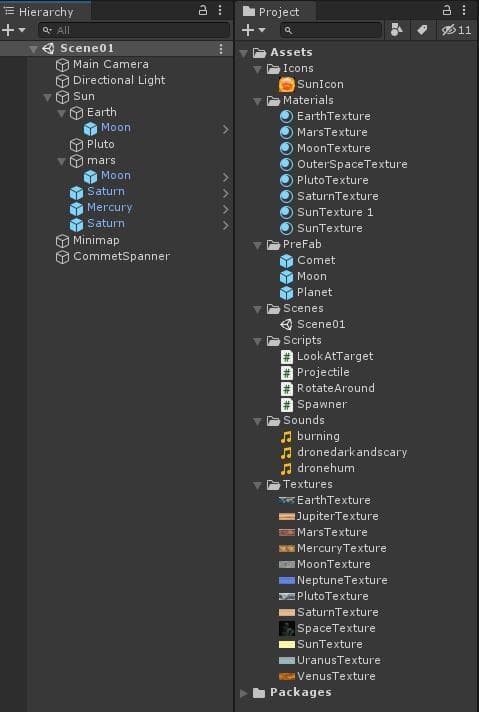Viewport: 479px width, 712px height.
Task: Switch to the Hierarchy tab
Action: (x=39, y=11)
